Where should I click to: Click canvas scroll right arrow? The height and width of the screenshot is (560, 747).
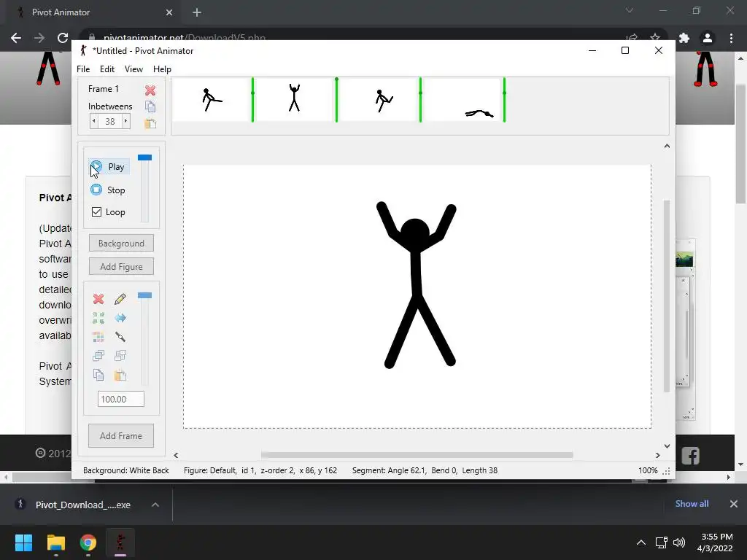click(658, 455)
